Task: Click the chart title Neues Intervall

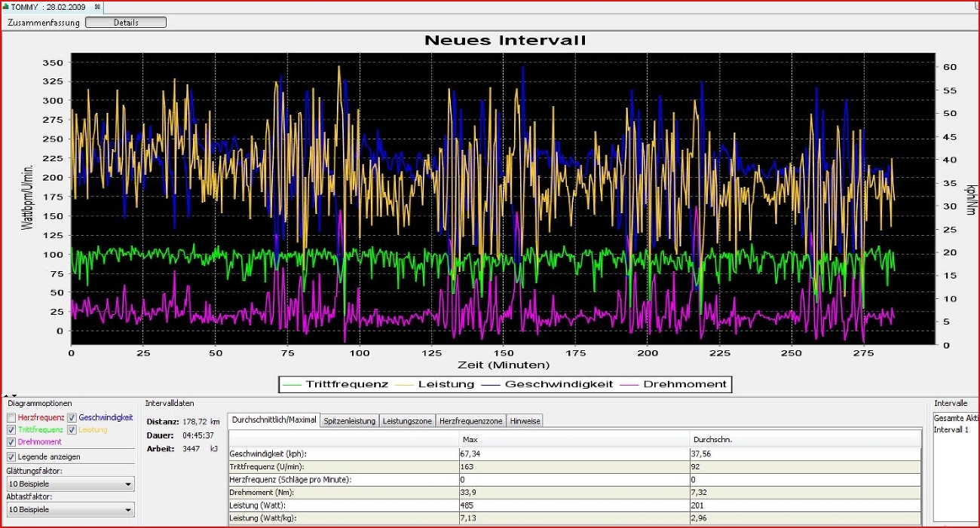Action: [x=504, y=40]
